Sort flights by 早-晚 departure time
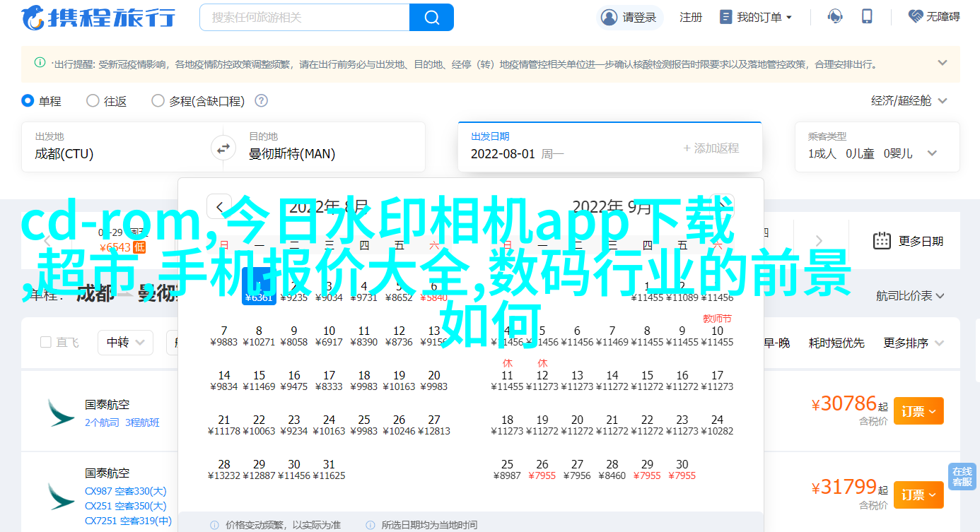 776,343
